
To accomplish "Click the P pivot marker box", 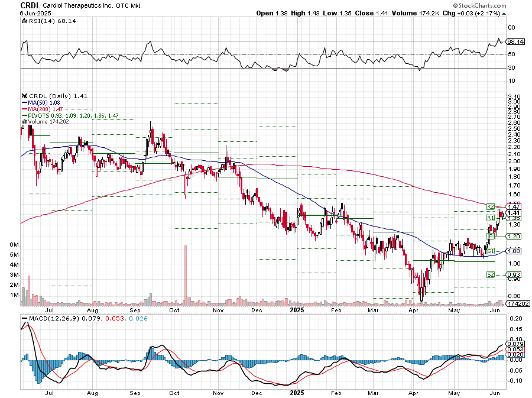I will click(x=490, y=236).
